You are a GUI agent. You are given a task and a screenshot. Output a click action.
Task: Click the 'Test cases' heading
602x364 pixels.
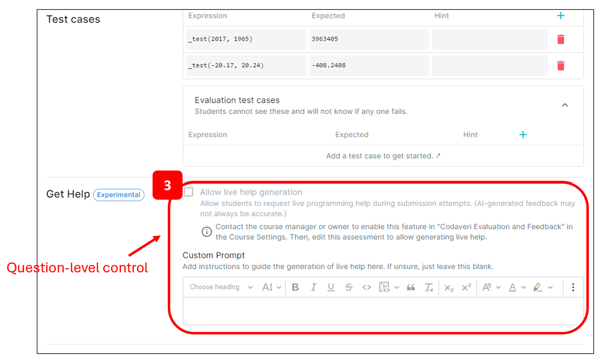(73, 19)
